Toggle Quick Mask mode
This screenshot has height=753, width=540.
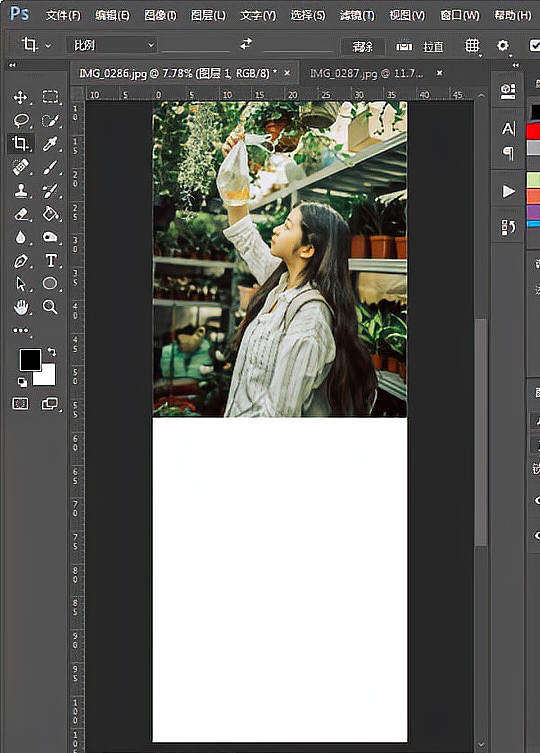coord(20,404)
